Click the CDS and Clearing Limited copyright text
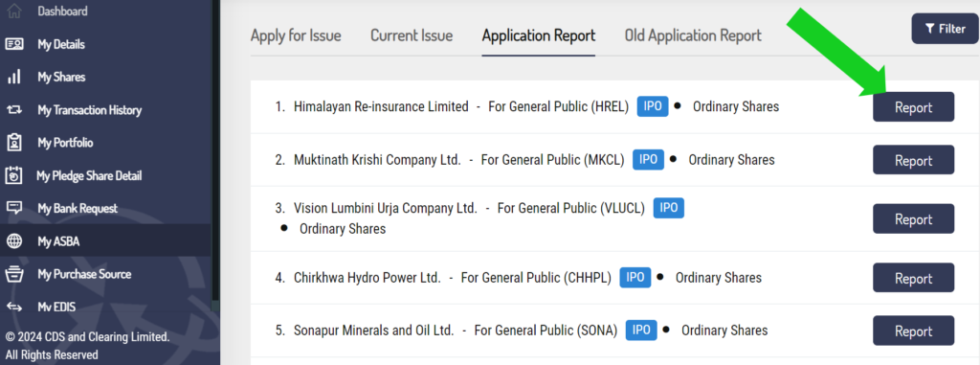This screenshot has height=365, width=980. click(87, 346)
